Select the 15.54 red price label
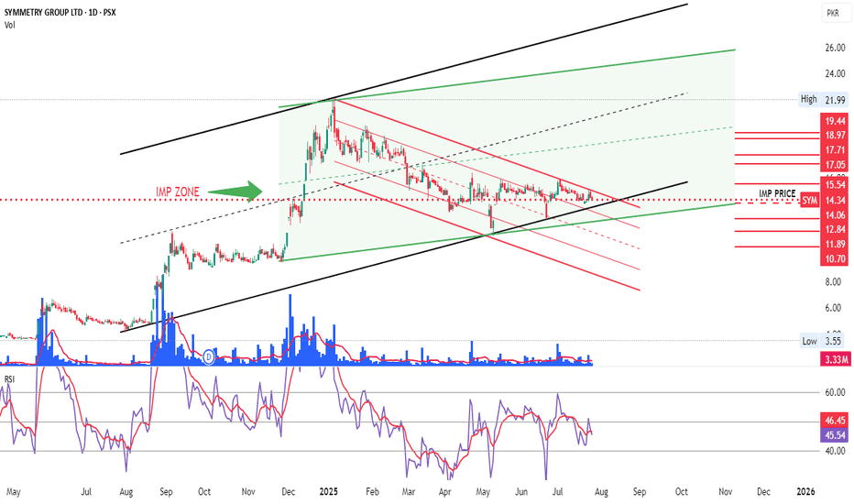854x504 pixels. tap(835, 185)
